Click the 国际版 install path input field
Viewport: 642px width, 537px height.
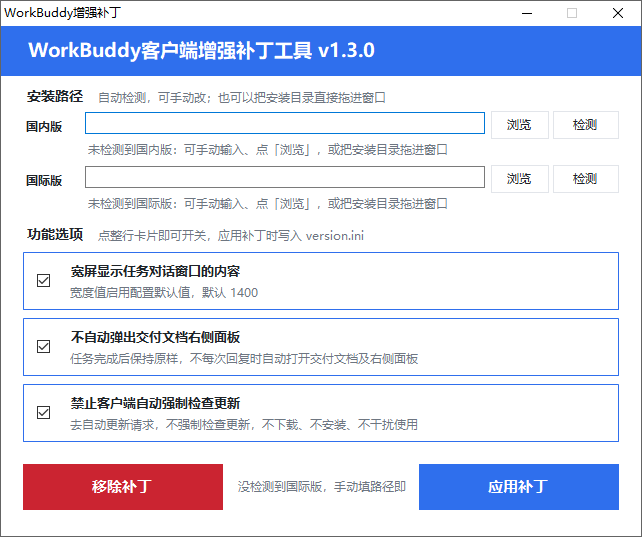click(285, 177)
